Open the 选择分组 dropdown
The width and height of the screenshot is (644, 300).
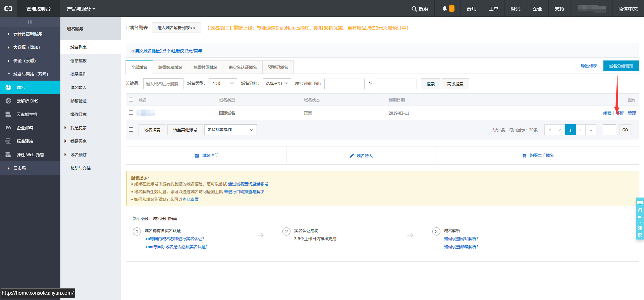click(277, 84)
